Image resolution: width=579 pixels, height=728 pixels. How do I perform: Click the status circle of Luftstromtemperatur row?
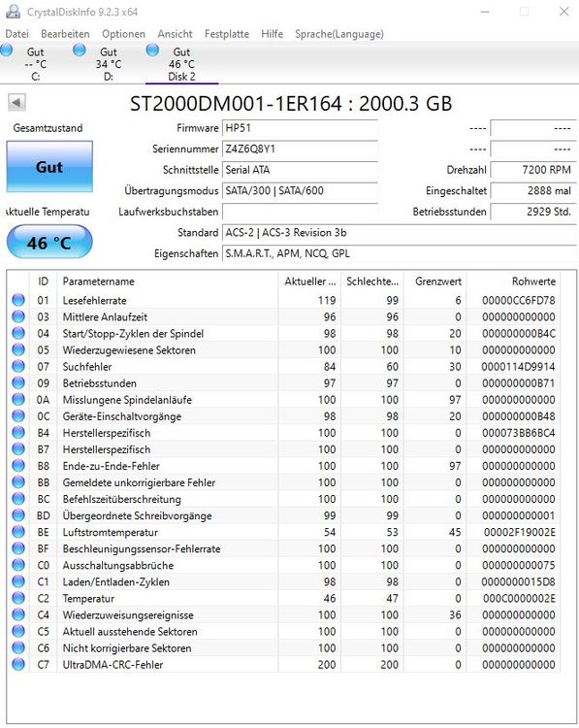click(x=18, y=532)
